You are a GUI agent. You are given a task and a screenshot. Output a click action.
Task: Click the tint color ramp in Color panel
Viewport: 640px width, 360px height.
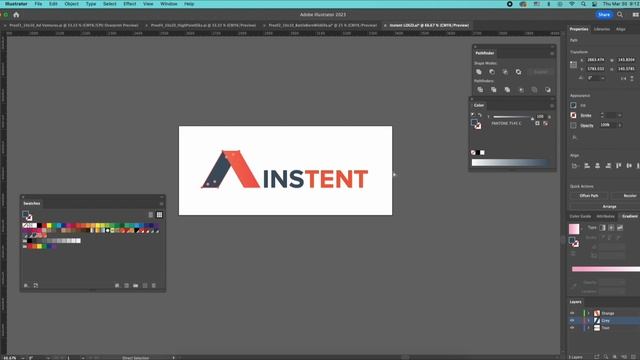coord(510,162)
